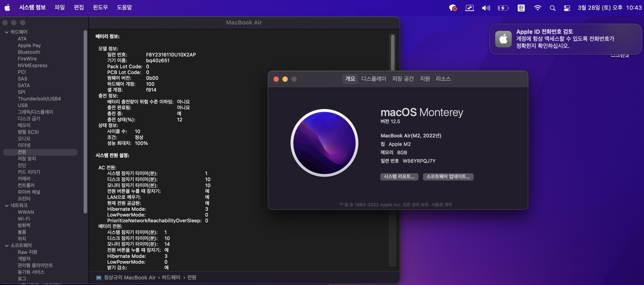
Task: Collapse the 소프트웨어 section in sidebar
Action: (7, 245)
